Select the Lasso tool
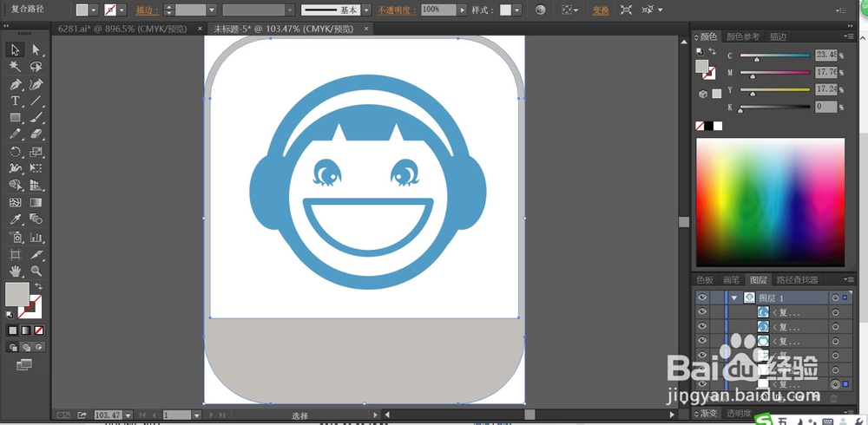868x425 pixels. 36,67
